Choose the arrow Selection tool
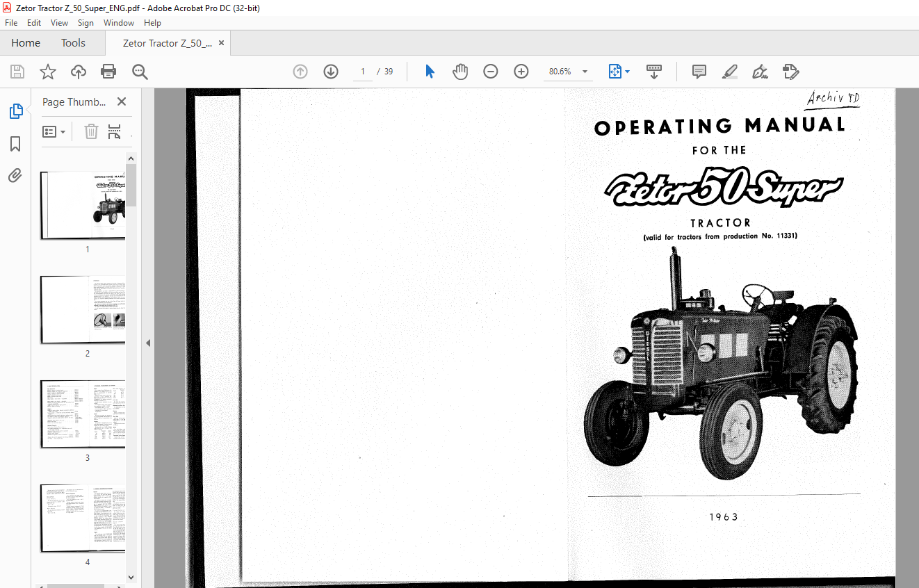Viewport: 919px width, 588px height. click(430, 72)
